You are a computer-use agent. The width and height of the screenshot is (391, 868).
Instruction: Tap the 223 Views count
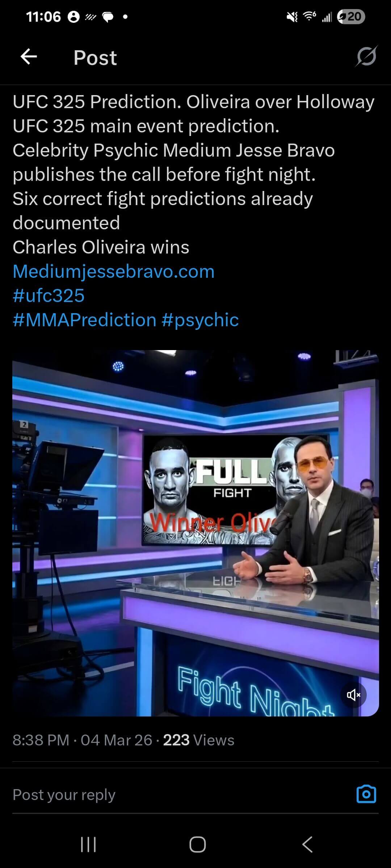pos(198,740)
